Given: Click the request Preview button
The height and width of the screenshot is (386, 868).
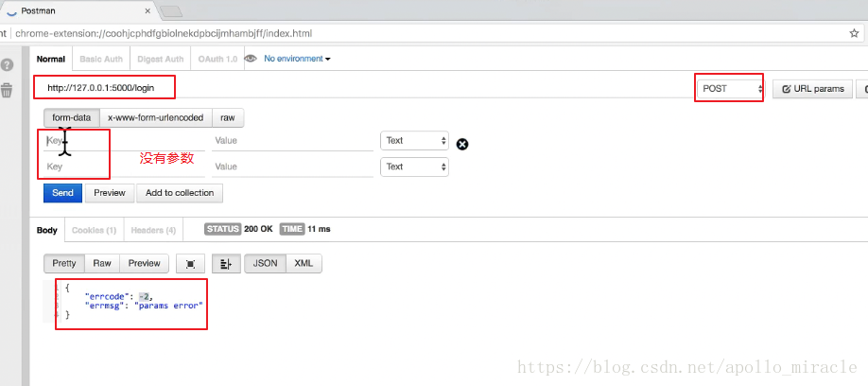Looking at the screenshot, I should coord(110,193).
